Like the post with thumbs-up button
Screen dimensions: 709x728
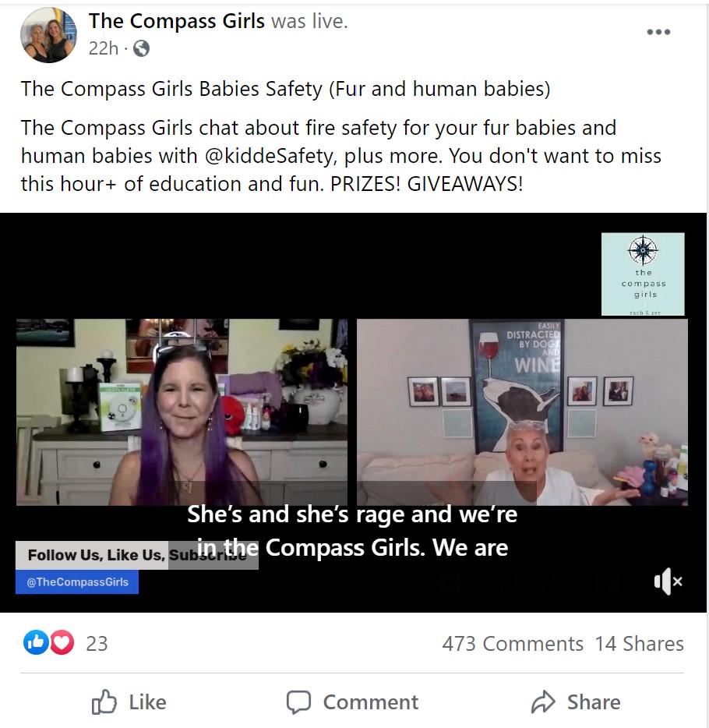(129, 701)
